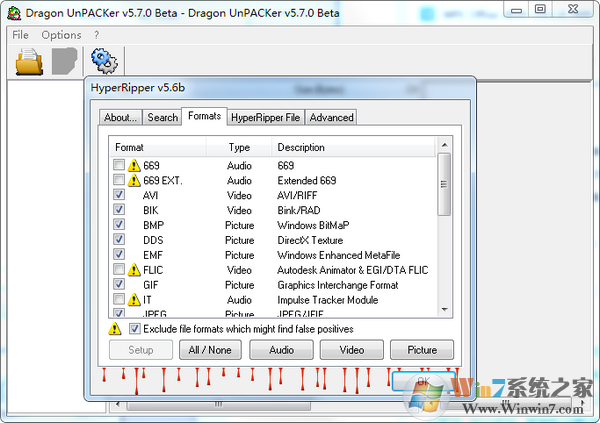Open the File menu
Image resolution: width=600 pixels, height=423 pixels.
pos(20,35)
